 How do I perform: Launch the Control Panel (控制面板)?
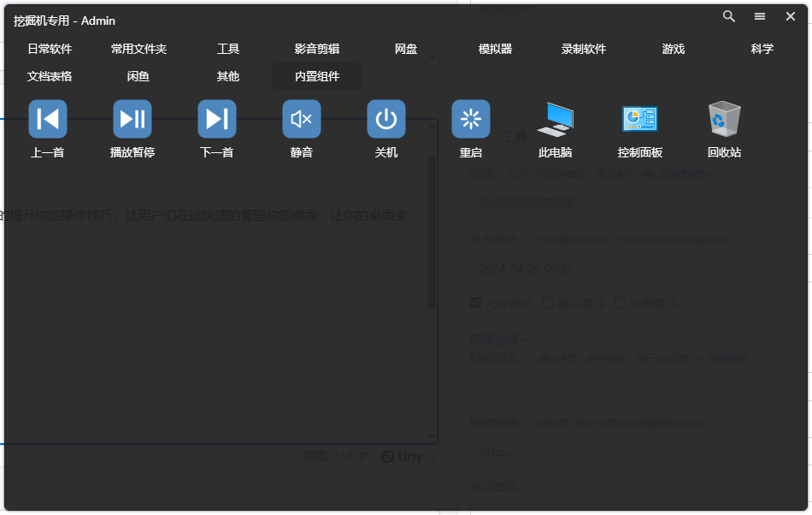click(640, 119)
